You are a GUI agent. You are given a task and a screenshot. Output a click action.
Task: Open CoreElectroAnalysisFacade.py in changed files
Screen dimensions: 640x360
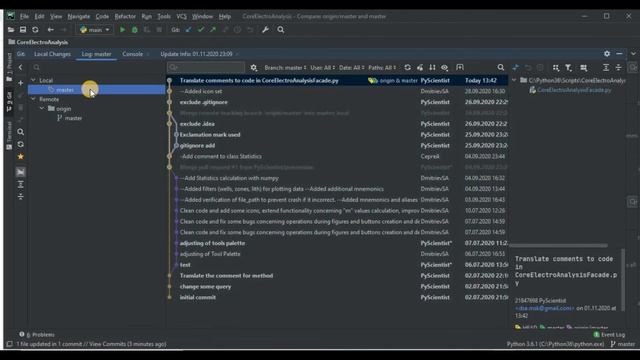tap(574, 90)
